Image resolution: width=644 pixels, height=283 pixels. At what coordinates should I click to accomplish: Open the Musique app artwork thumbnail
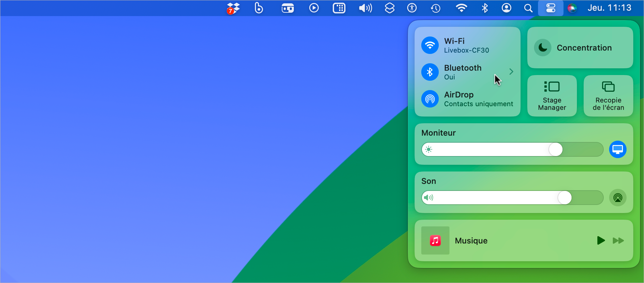pos(435,240)
